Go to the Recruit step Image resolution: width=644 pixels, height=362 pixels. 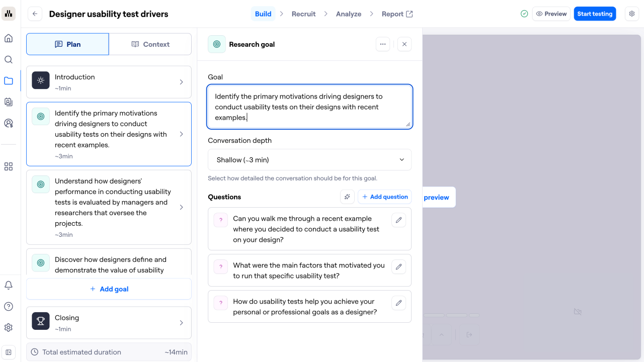303,14
